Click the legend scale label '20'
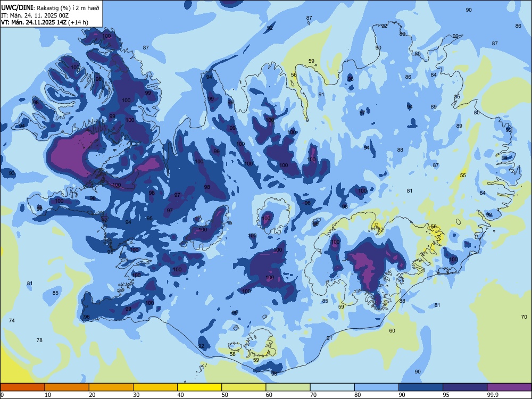532x399 pixels. tap(92, 395)
